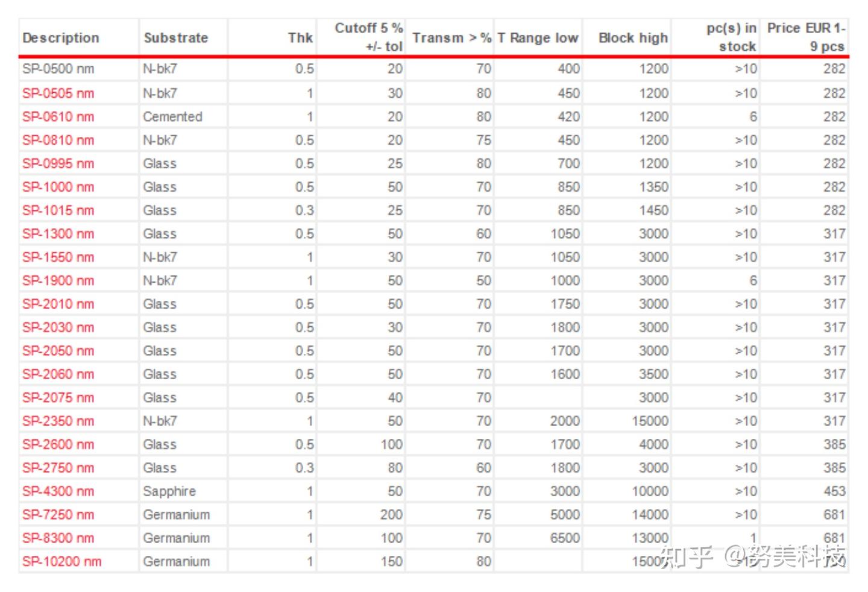Screen dimensions: 868x592
Task: Sort by Block high column header
Action: (x=633, y=38)
